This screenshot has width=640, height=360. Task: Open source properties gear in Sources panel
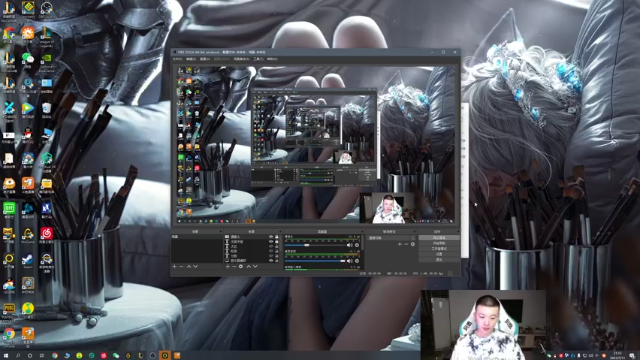[241, 267]
